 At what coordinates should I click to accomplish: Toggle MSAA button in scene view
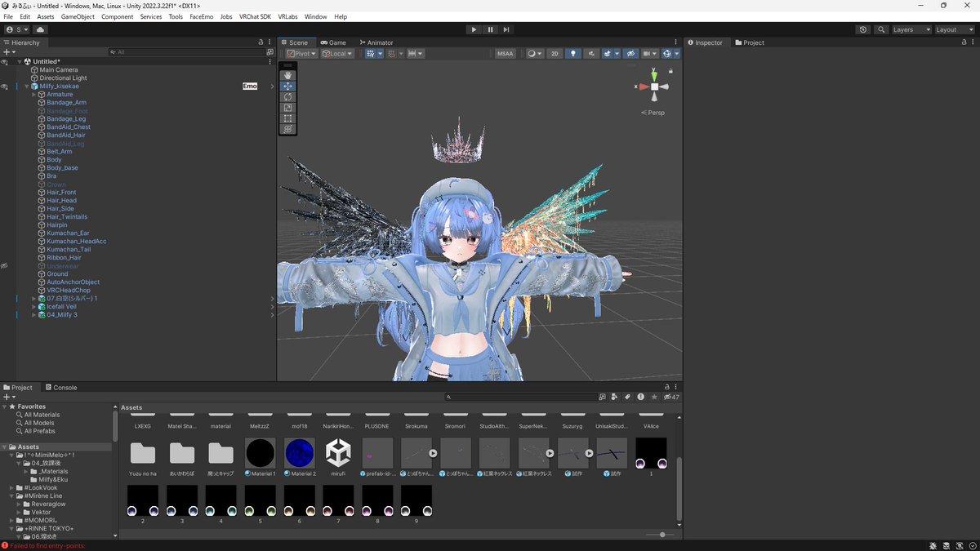pyautogui.click(x=506, y=53)
